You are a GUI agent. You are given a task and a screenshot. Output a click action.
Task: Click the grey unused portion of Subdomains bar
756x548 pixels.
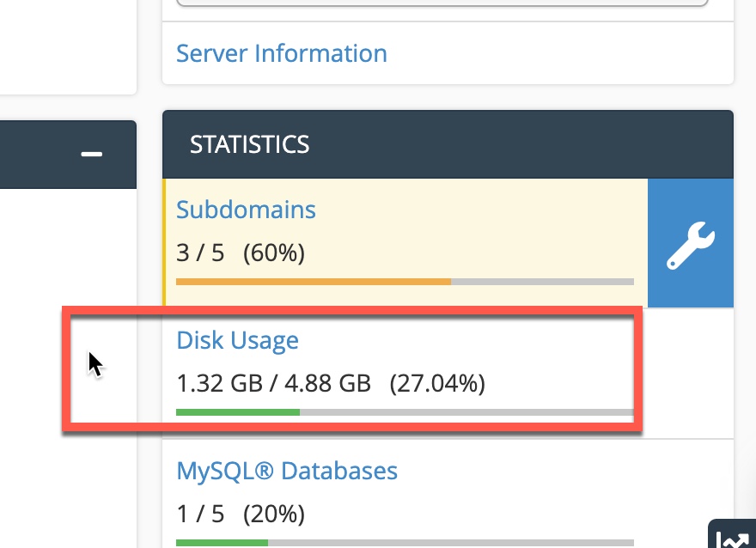pos(542,282)
